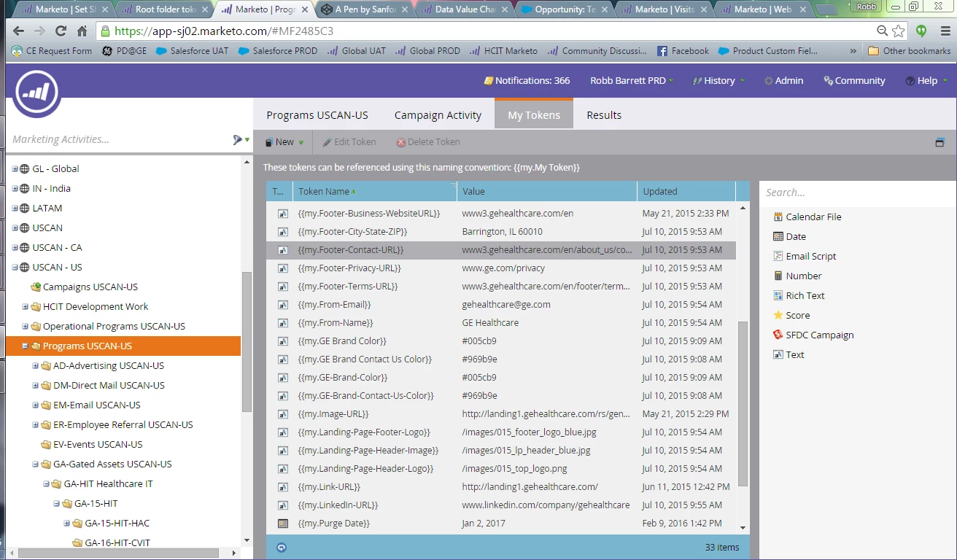Viewport: 957px width, 560px height.
Task: Click icon of my.Purge Date token row
Action: pyautogui.click(x=283, y=524)
